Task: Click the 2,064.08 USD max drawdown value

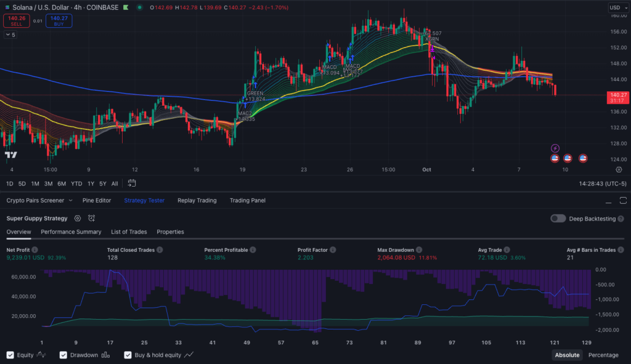Action: pyautogui.click(x=396, y=257)
